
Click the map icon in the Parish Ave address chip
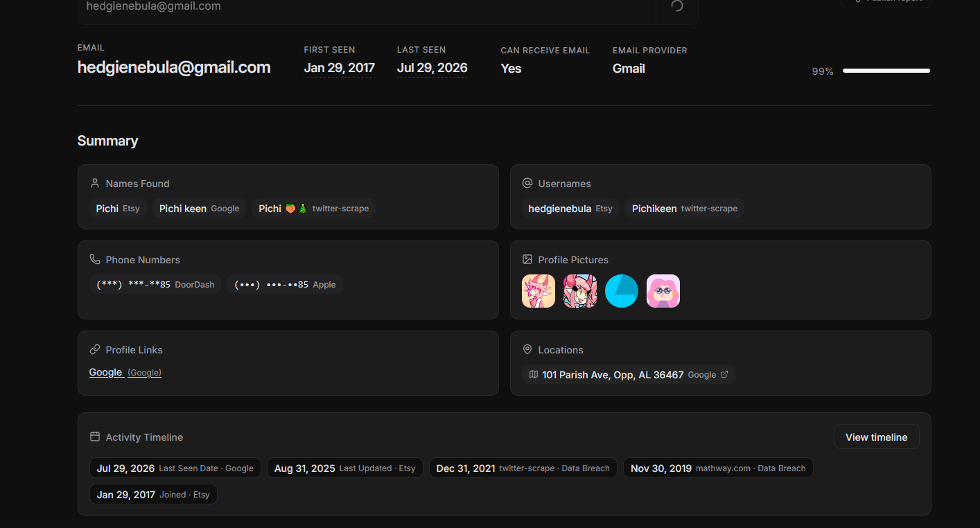[534, 375]
